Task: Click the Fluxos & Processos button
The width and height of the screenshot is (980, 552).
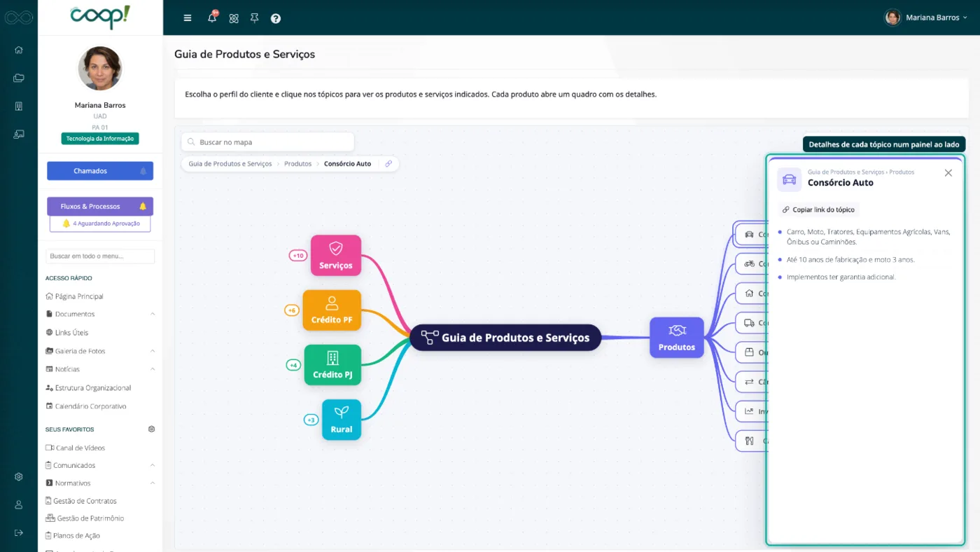Action: [x=100, y=207]
